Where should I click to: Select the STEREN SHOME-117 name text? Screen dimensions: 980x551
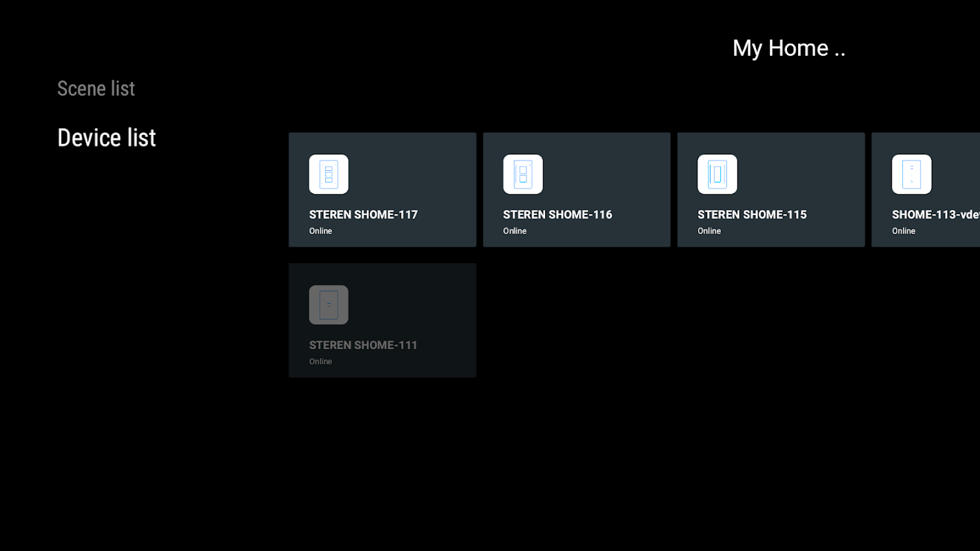[x=363, y=214]
